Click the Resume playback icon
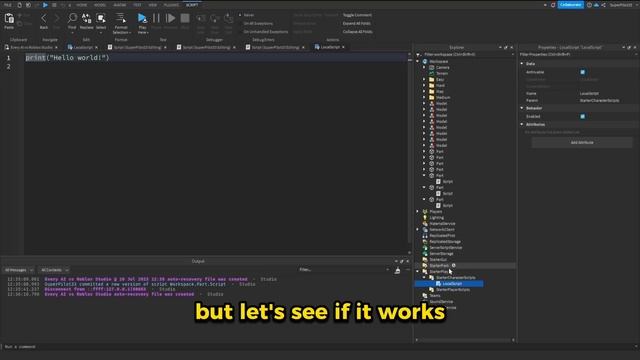 171,18
